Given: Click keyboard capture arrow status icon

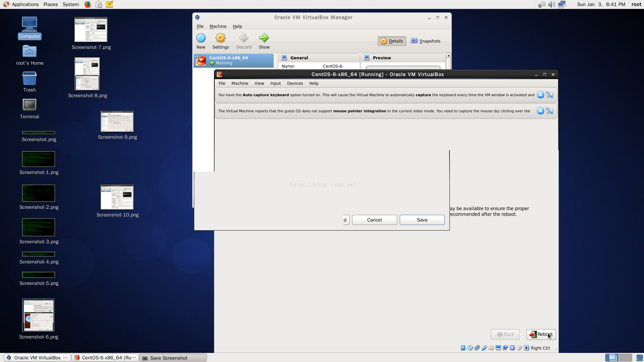Looking at the screenshot, I should coord(527,348).
